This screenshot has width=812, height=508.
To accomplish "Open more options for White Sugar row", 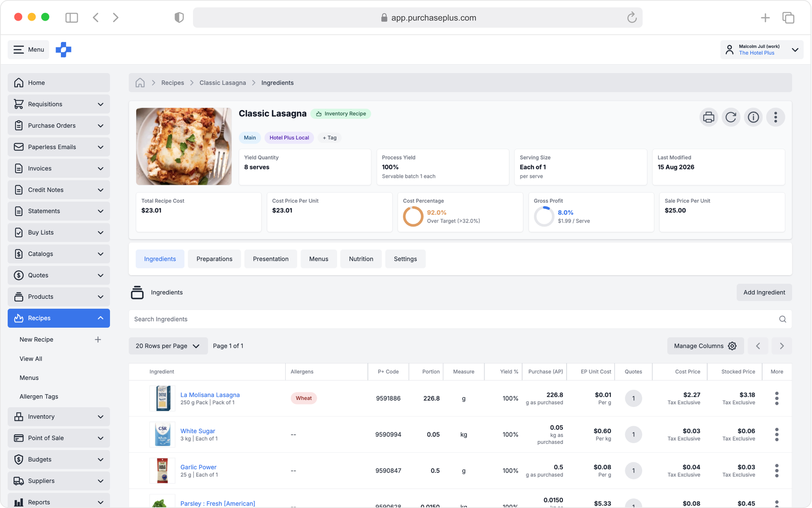I will tap(776, 434).
